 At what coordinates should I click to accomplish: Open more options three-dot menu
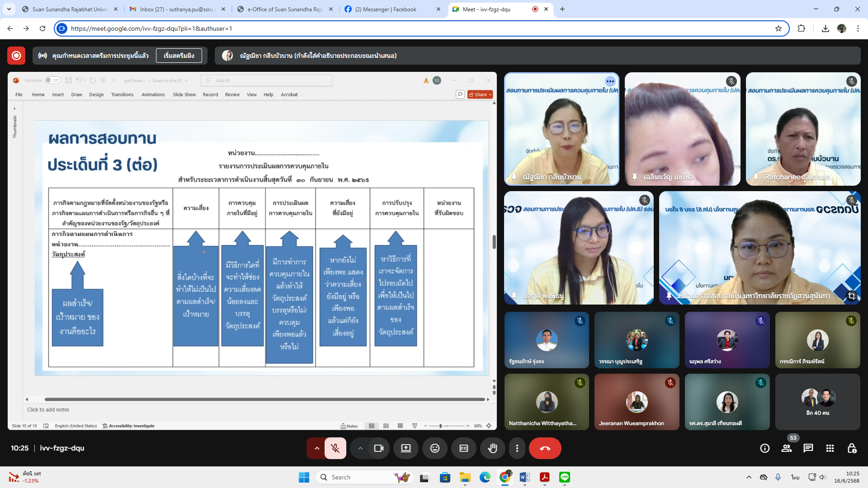517,448
